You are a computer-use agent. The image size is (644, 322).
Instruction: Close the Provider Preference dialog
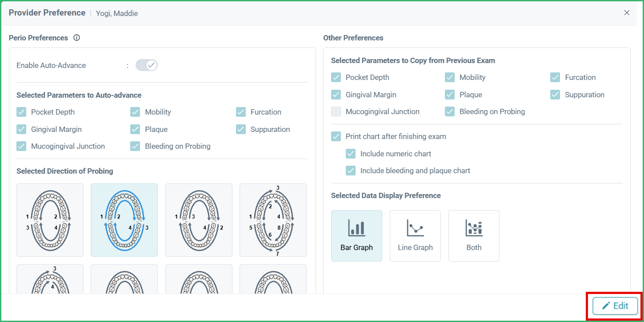(x=627, y=12)
